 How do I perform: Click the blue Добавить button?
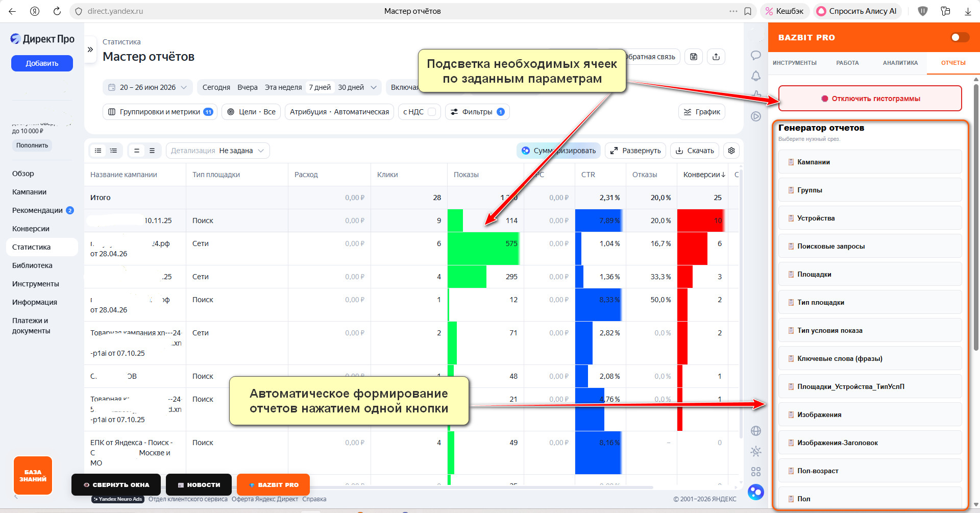click(x=42, y=63)
